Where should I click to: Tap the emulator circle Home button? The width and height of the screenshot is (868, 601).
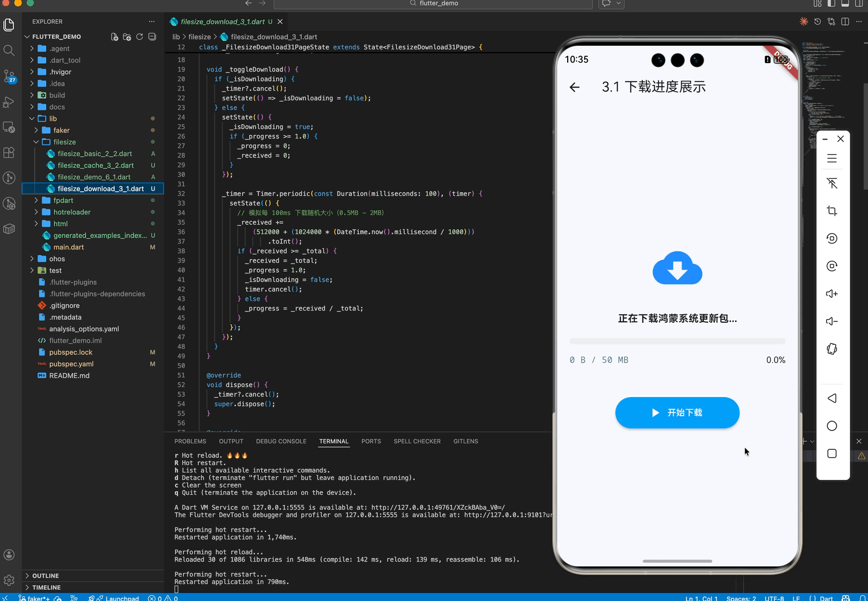click(x=832, y=426)
